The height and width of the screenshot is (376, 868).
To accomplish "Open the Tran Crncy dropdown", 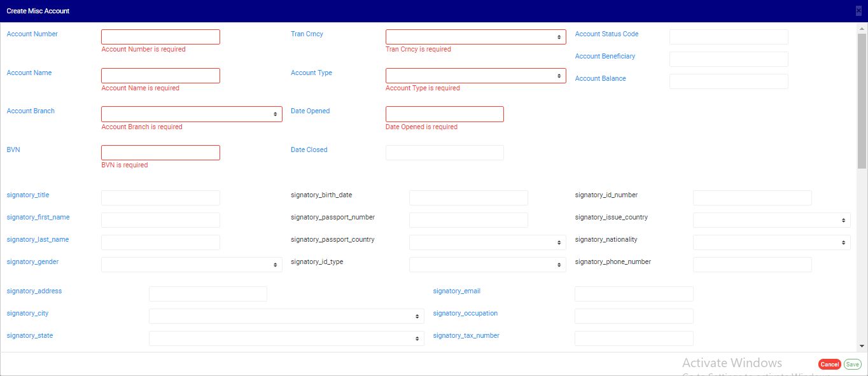I will click(x=475, y=37).
